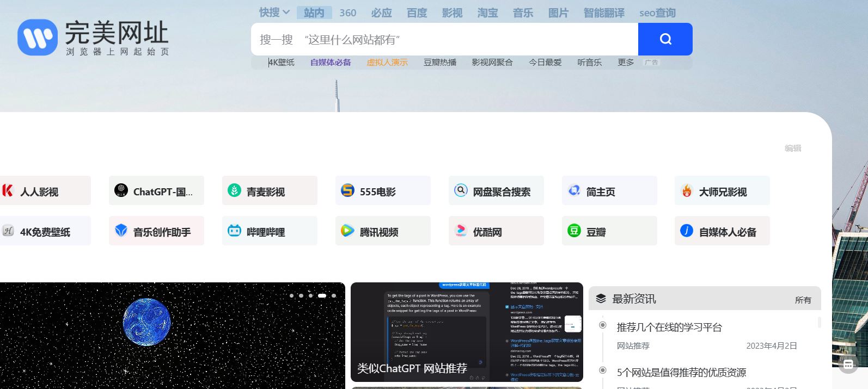Switch to the 音乐 search tab
The image size is (868, 389).
[523, 13]
